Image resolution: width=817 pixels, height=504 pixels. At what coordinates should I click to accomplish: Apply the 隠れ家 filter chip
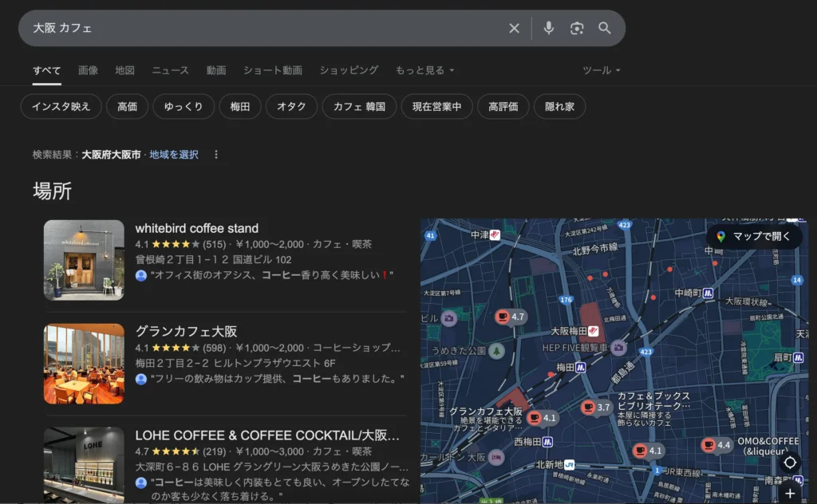pos(559,107)
